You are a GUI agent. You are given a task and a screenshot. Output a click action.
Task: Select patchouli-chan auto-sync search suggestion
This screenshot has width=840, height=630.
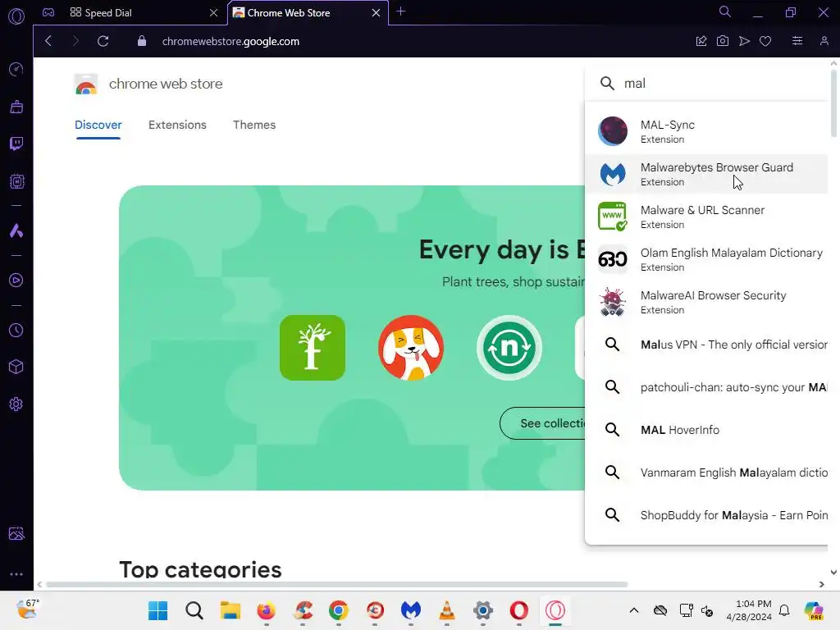click(x=706, y=387)
